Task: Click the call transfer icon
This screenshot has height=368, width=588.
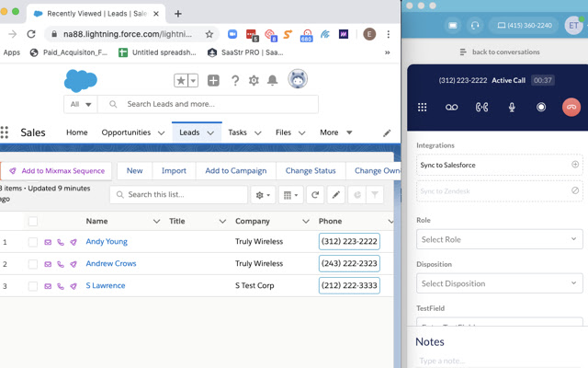Action: (x=481, y=107)
